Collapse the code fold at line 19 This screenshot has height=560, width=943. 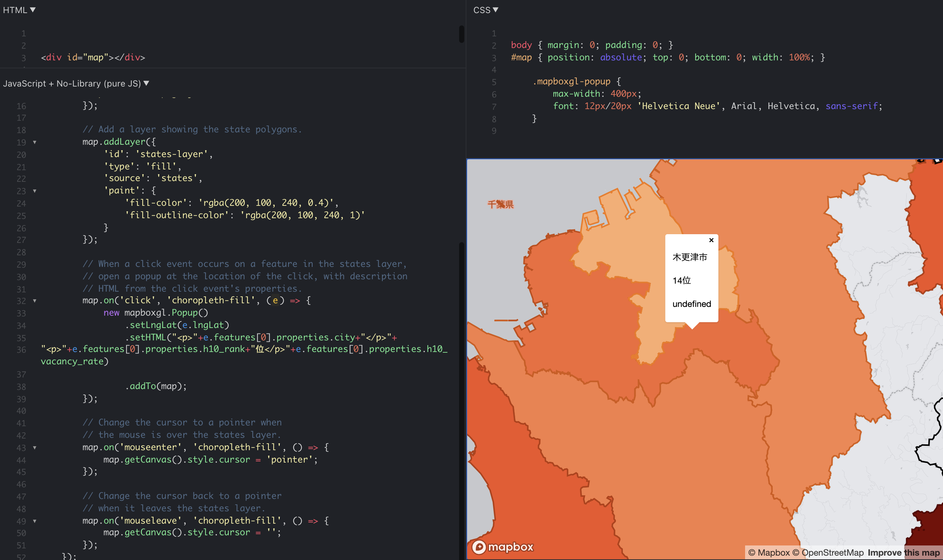coord(34,142)
